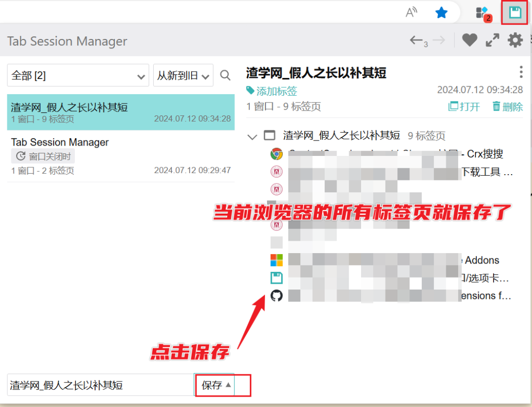Expand to fullscreen with the arrows icon
532x407 pixels.
pyautogui.click(x=492, y=40)
